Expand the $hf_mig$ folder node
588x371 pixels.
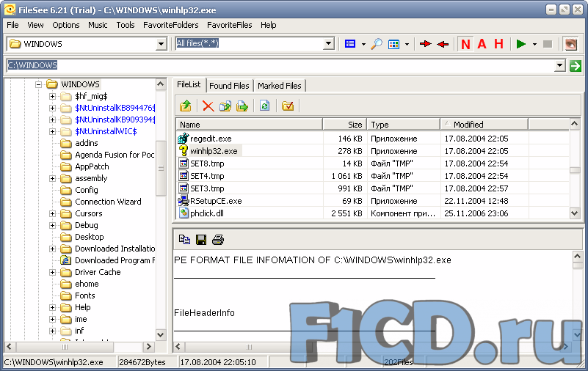pos(53,96)
